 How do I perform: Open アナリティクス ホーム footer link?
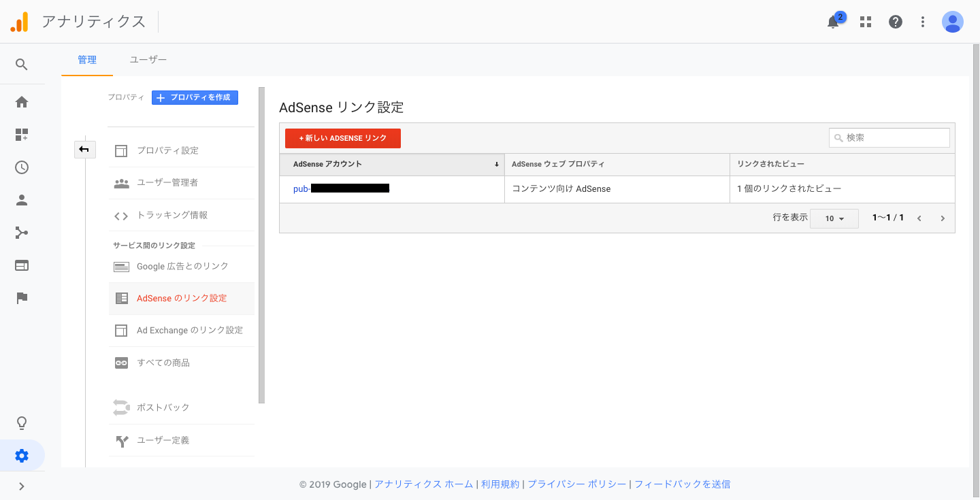(x=423, y=484)
